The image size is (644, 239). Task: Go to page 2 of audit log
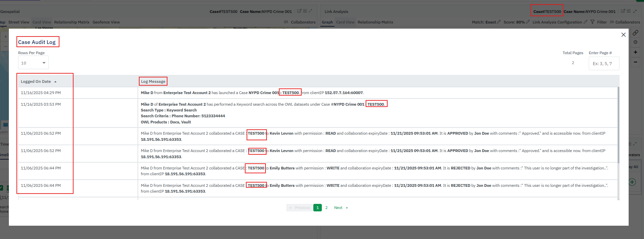326,208
